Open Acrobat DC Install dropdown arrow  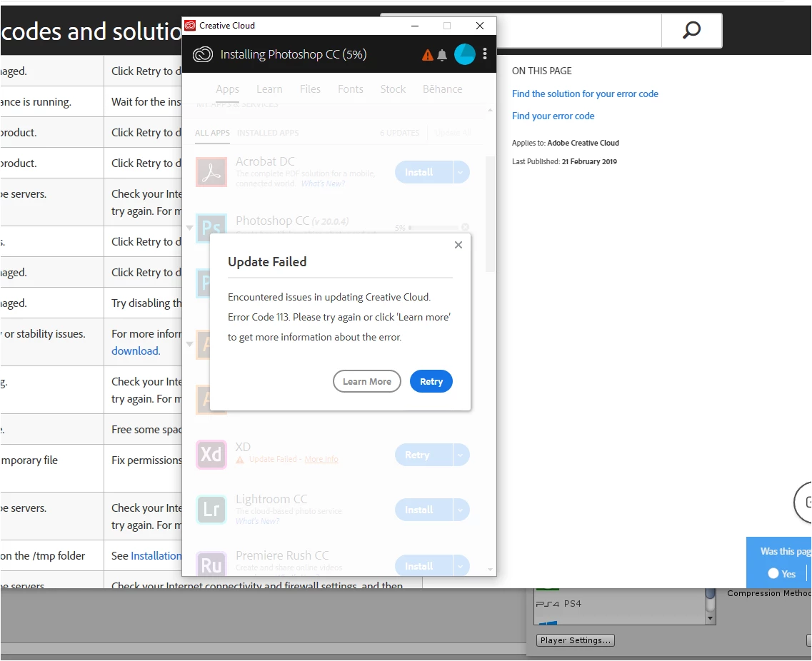461,172
